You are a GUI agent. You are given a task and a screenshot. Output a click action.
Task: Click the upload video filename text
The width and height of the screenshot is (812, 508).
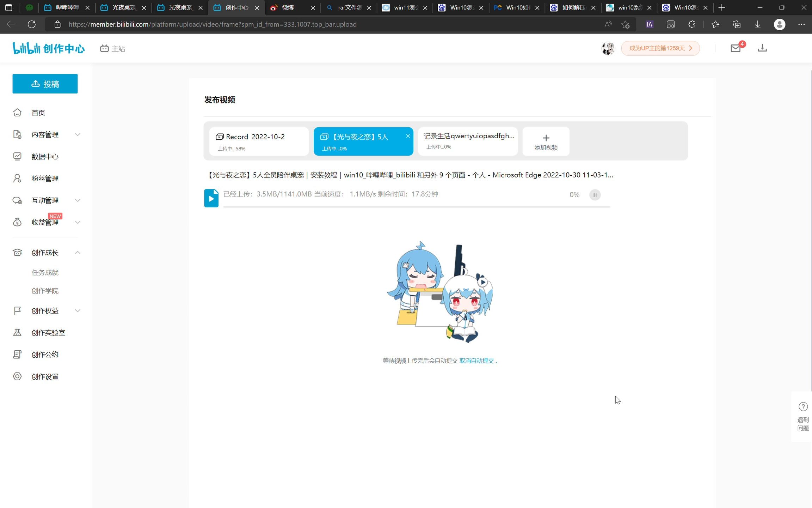click(410, 175)
